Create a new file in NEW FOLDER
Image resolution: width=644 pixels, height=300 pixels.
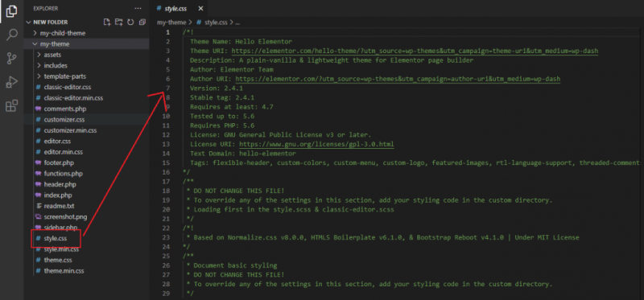click(107, 23)
